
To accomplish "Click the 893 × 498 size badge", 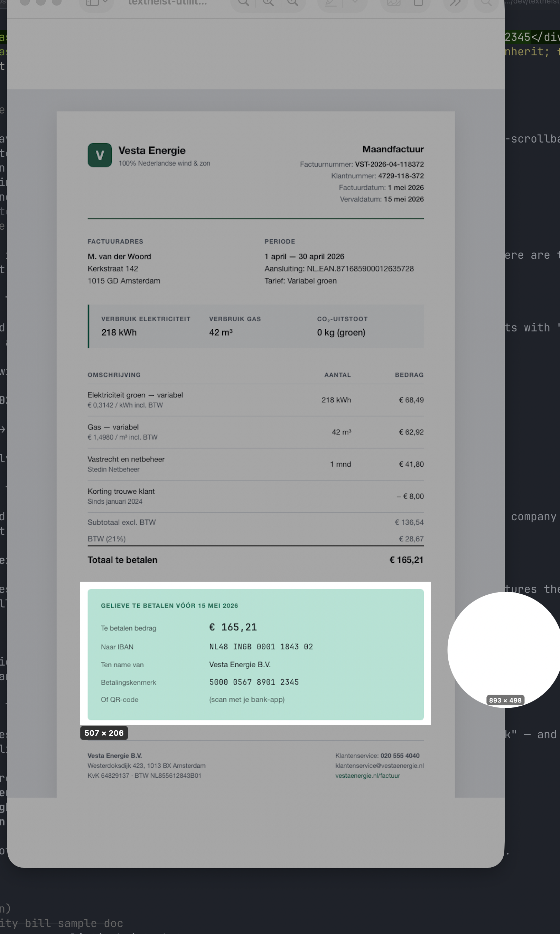I will point(505,700).
